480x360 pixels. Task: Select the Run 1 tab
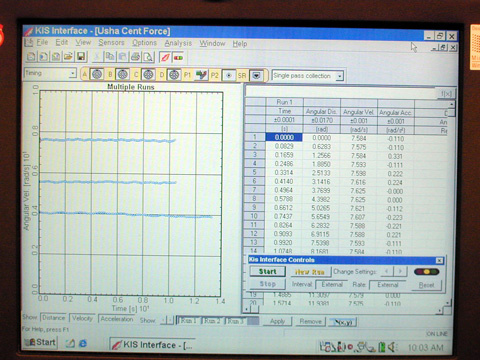point(188,321)
